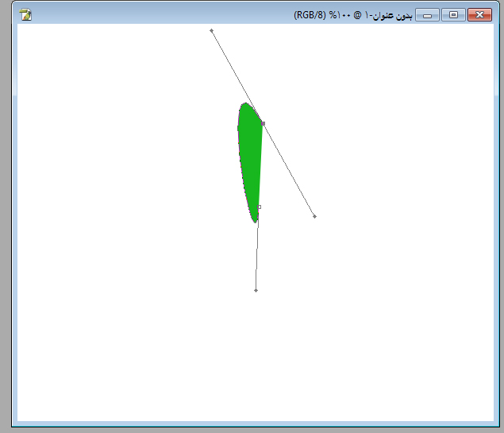Click the lower-right direction handle endpoint

[x=314, y=216]
